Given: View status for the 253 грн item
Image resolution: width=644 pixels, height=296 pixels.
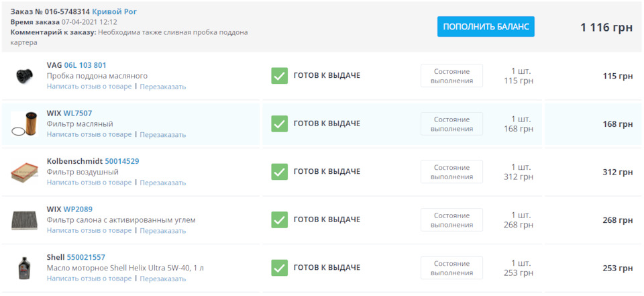Looking at the screenshot, I should click(x=451, y=268).
